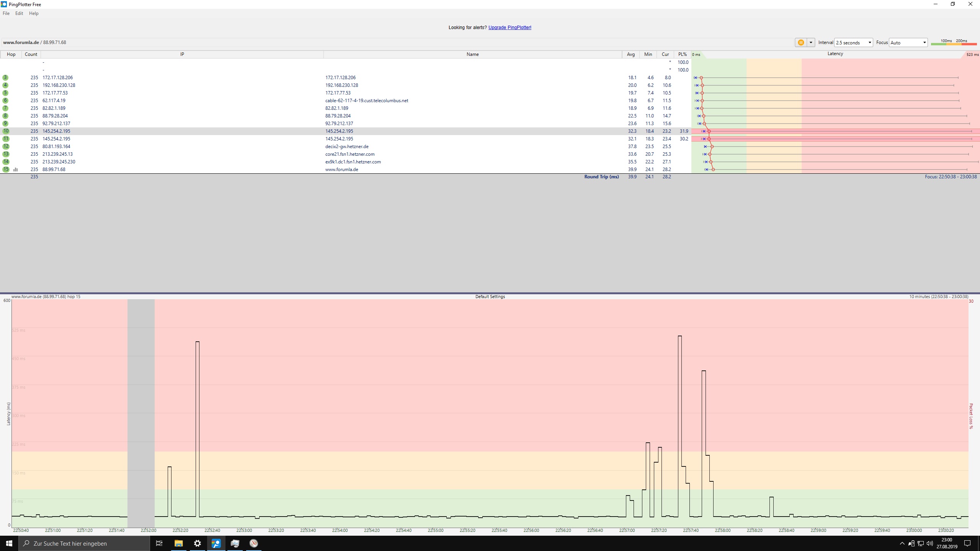Open the Help menu

point(34,13)
